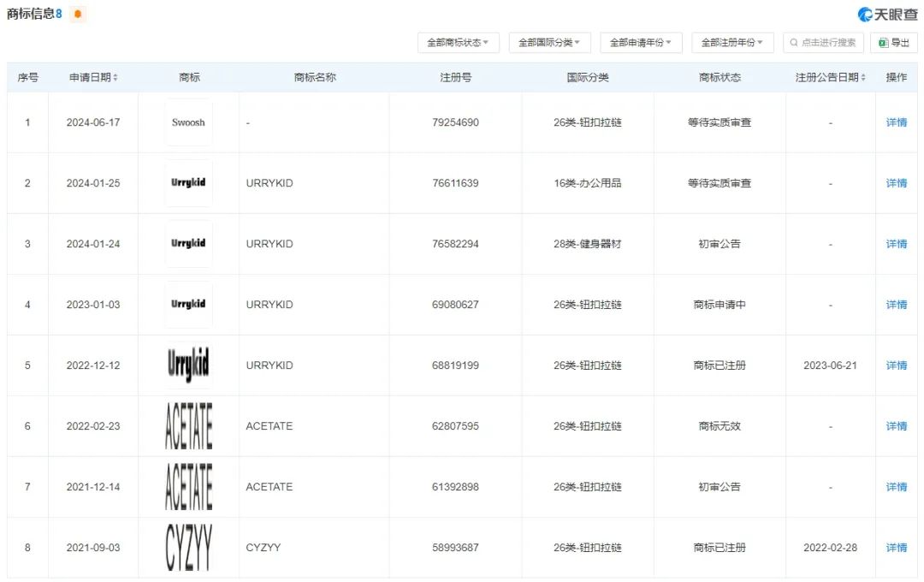The height and width of the screenshot is (582, 924).
Task: Sort by 注册公告日期 column header
Action: coord(830,77)
